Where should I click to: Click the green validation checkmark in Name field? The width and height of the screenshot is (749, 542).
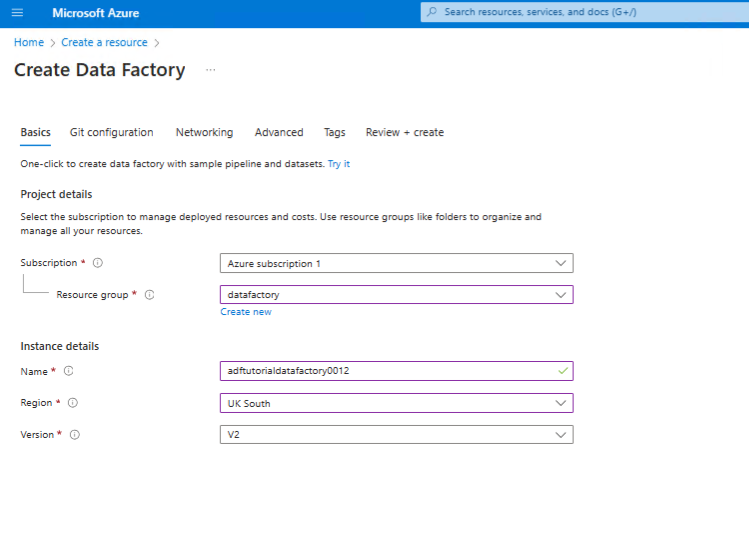pyautogui.click(x=563, y=371)
